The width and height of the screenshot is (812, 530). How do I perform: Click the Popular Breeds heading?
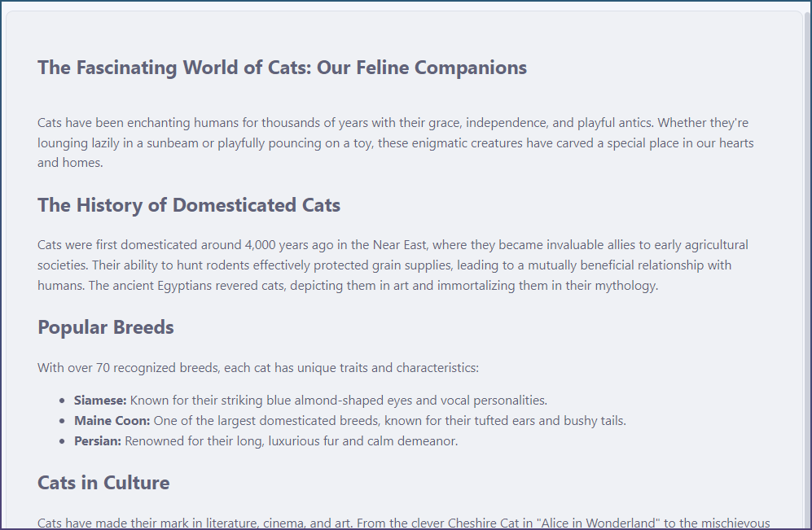click(106, 327)
